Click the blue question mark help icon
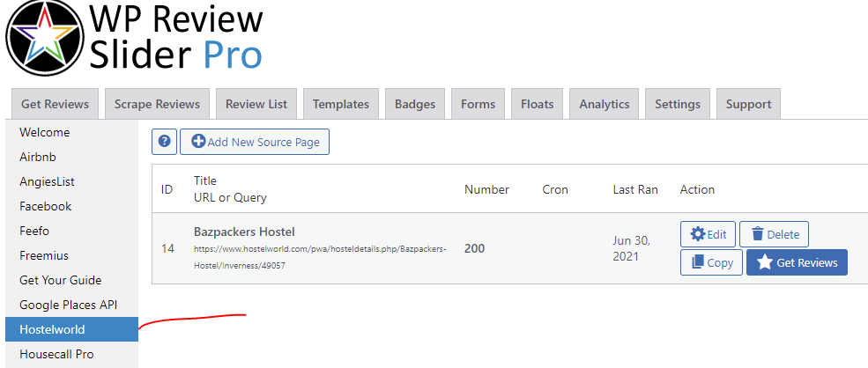 pyautogui.click(x=164, y=142)
